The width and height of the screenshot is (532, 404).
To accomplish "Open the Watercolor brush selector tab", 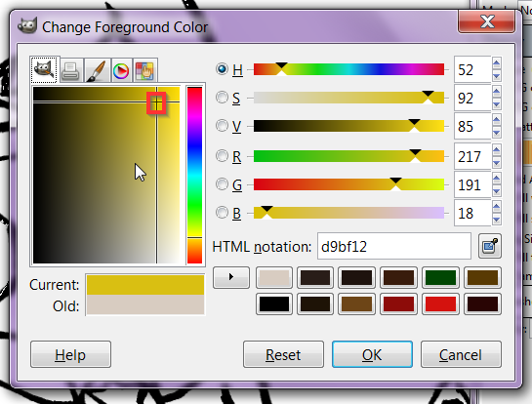I will [97, 70].
